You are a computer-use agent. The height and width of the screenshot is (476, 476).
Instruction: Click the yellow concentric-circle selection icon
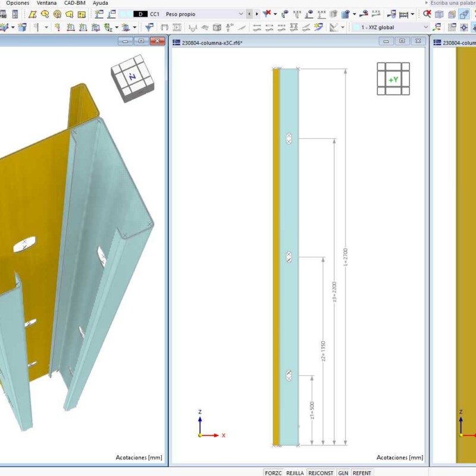tap(57, 14)
